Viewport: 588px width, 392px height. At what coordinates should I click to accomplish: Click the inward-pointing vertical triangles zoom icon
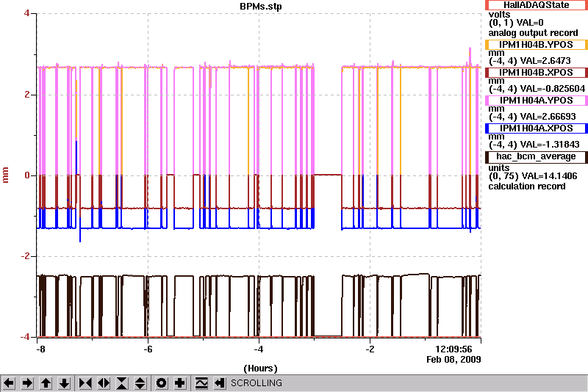[x=122, y=383]
